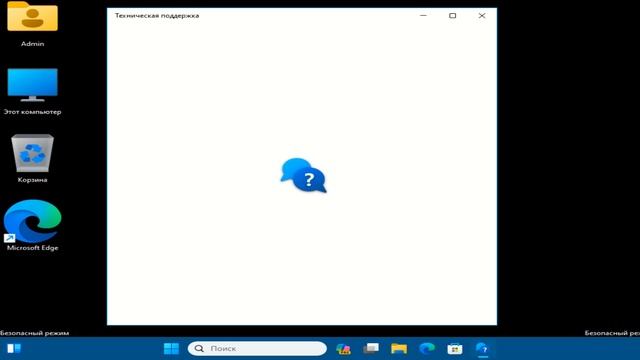Open the Windows Start menu
The width and height of the screenshot is (640, 360).
click(171, 349)
